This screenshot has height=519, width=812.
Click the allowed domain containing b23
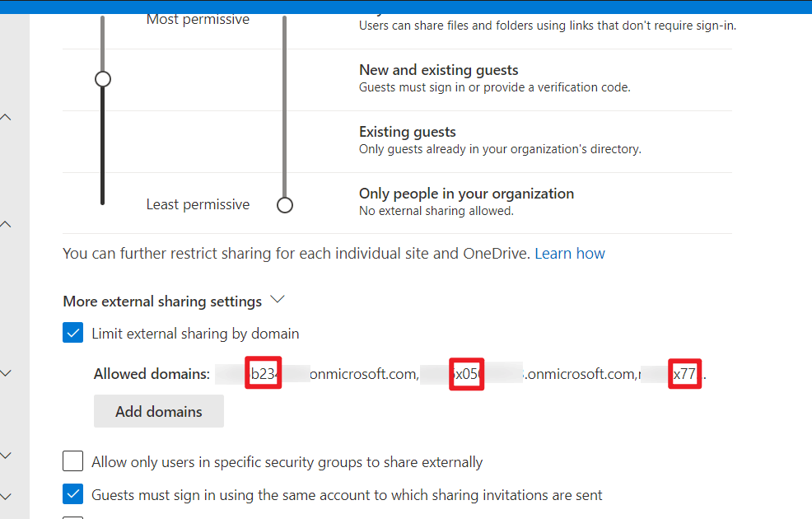click(x=316, y=373)
